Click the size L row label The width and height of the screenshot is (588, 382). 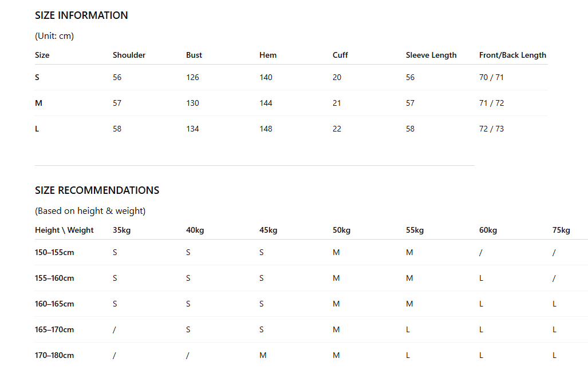(37, 129)
